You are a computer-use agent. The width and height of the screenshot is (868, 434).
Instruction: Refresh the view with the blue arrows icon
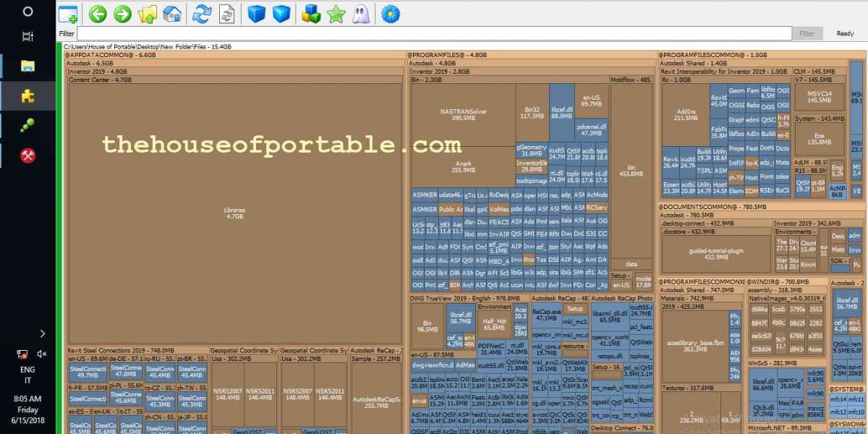[x=203, y=13]
